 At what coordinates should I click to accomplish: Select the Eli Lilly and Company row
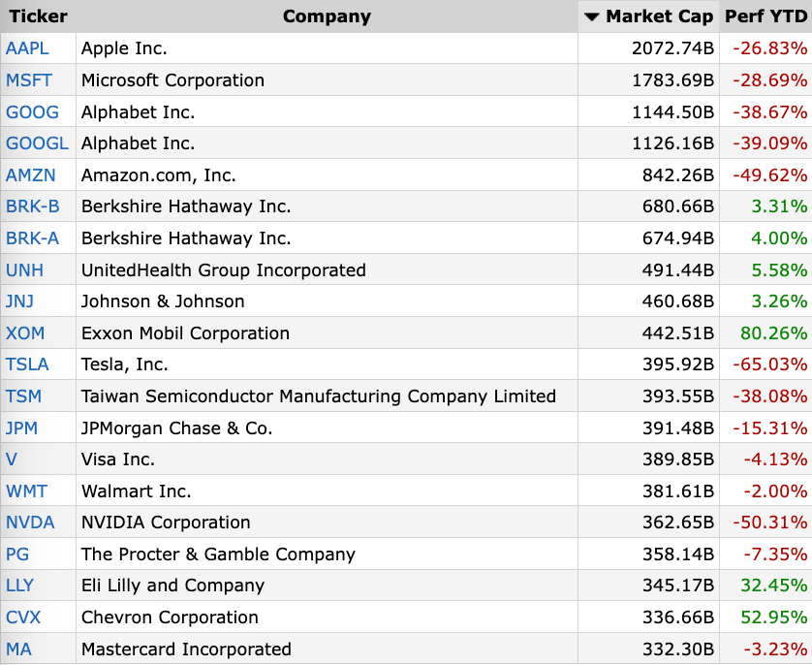tap(406, 586)
